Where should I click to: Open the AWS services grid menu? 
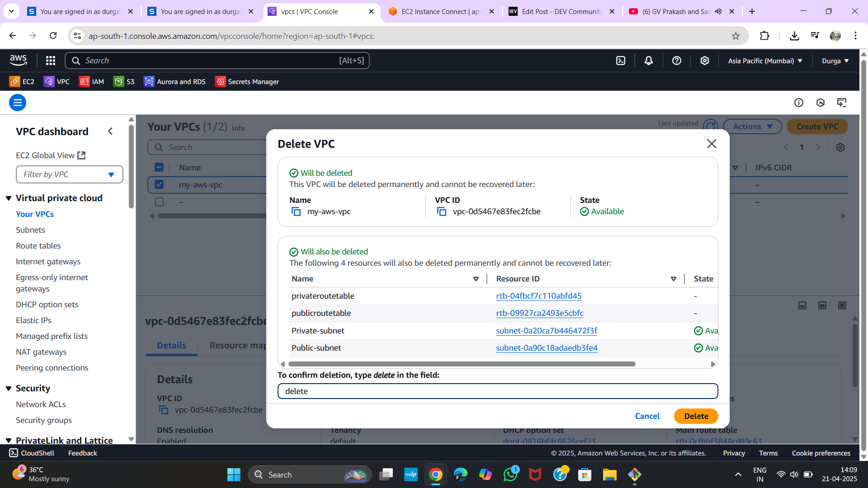pyautogui.click(x=51, y=61)
